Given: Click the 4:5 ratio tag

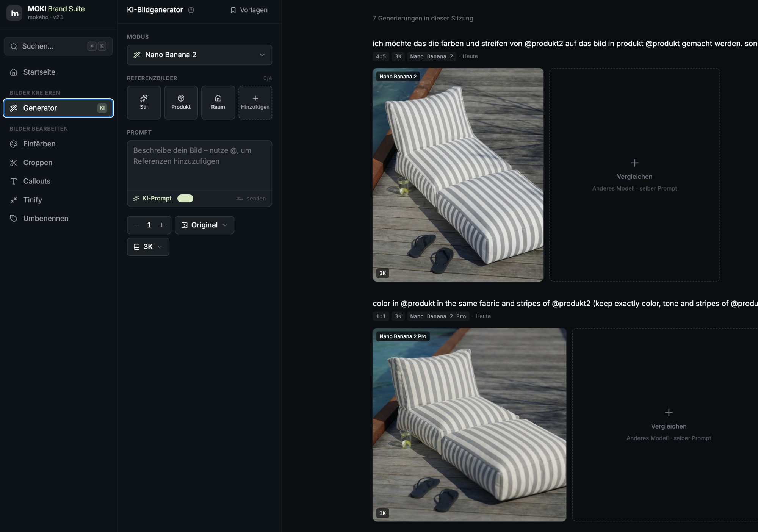Looking at the screenshot, I should 381,56.
